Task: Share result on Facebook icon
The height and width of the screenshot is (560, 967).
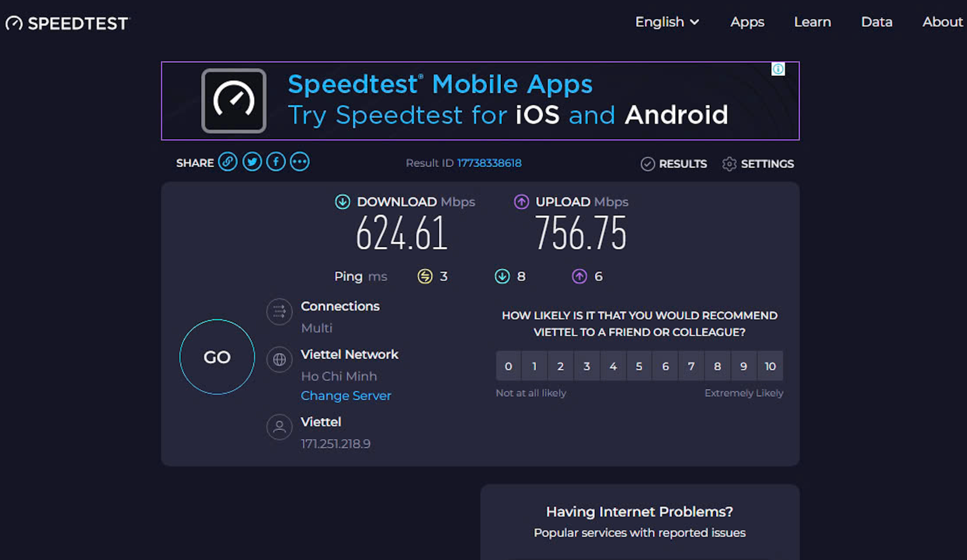Action: pyautogui.click(x=276, y=162)
